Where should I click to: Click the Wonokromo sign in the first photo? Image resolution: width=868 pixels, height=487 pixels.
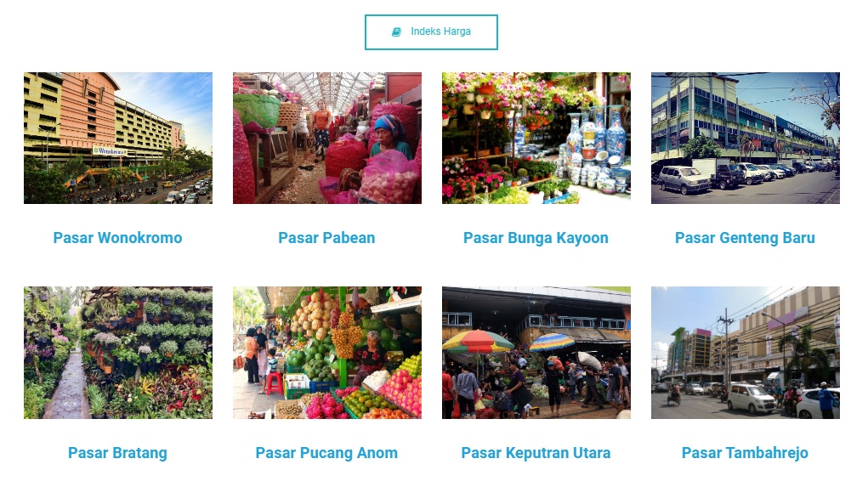(110, 151)
